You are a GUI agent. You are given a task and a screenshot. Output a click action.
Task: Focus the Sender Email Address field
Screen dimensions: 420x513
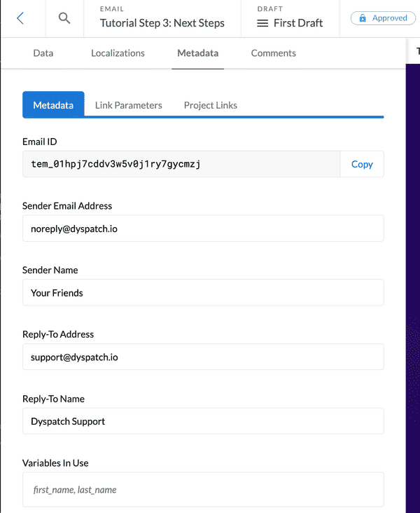click(x=203, y=228)
